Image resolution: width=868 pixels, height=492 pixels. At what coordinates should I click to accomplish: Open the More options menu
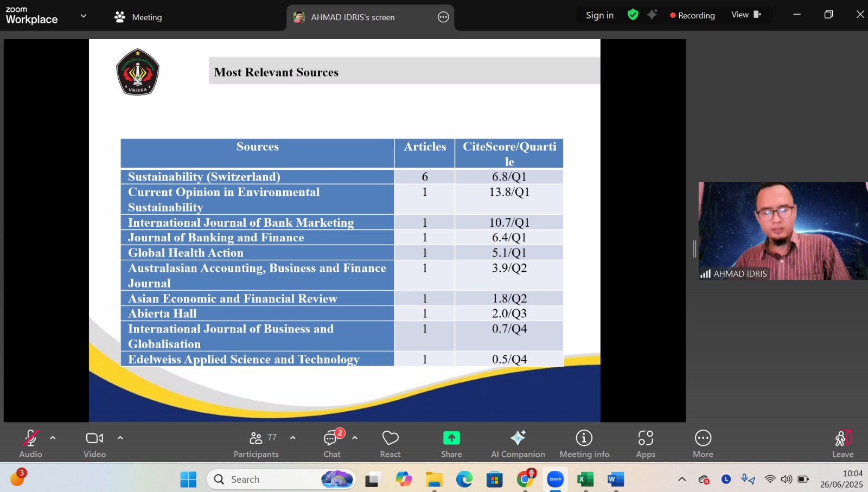(703, 444)
